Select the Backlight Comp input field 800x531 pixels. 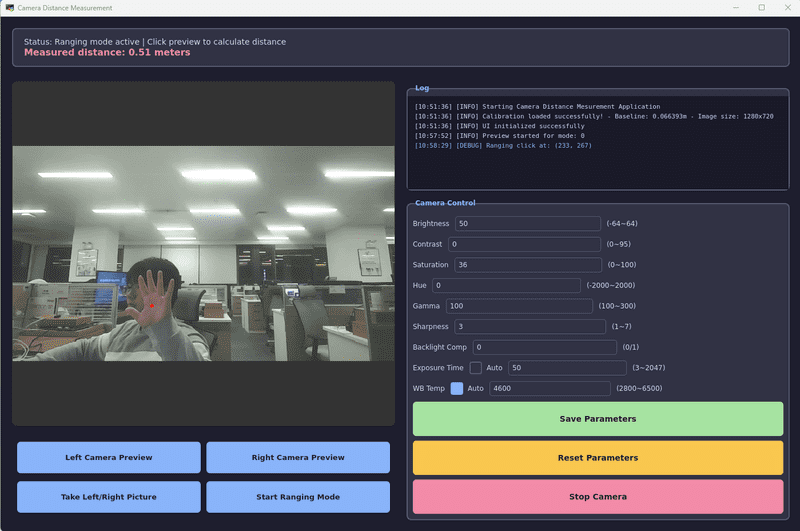[x=543, y=347]
